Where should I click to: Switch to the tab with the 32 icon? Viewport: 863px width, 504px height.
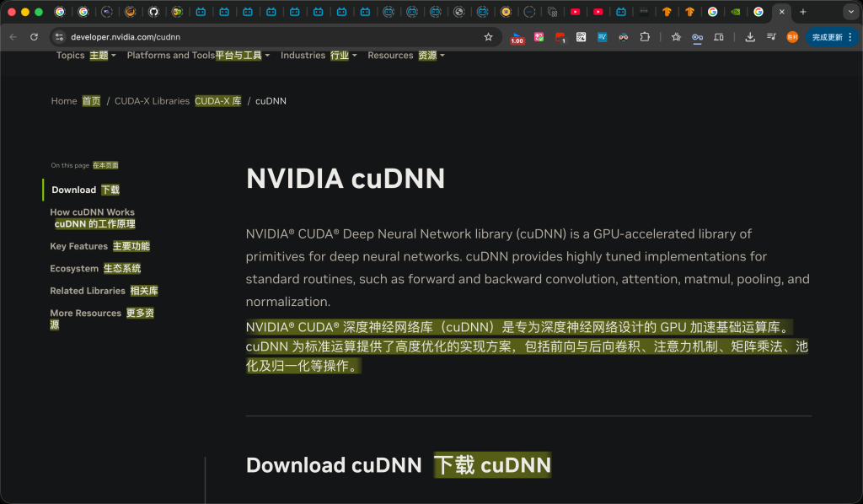[x=177, y=12]
